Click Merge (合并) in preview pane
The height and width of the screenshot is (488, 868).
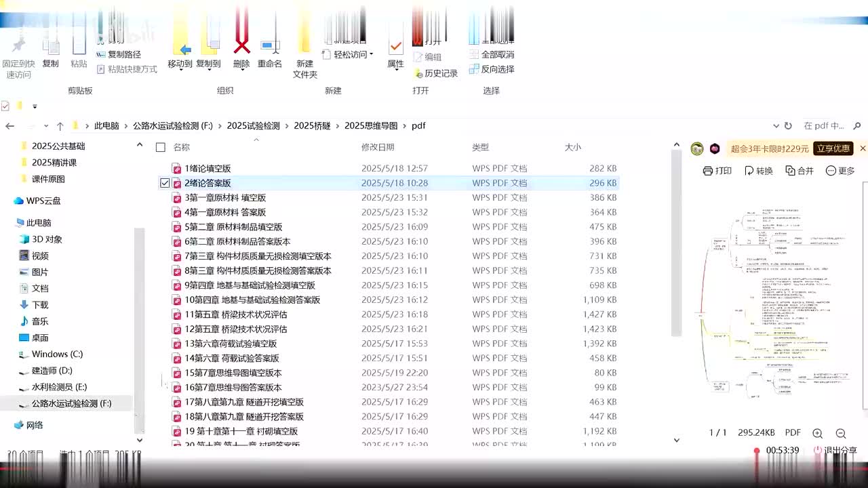[x=800, y=171]
